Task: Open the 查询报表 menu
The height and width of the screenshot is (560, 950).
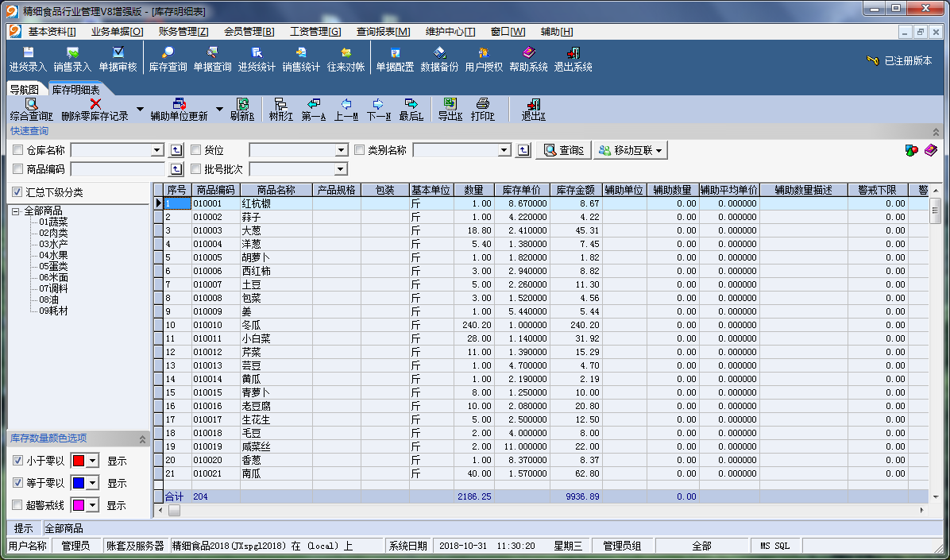Action: coord(383,32)
